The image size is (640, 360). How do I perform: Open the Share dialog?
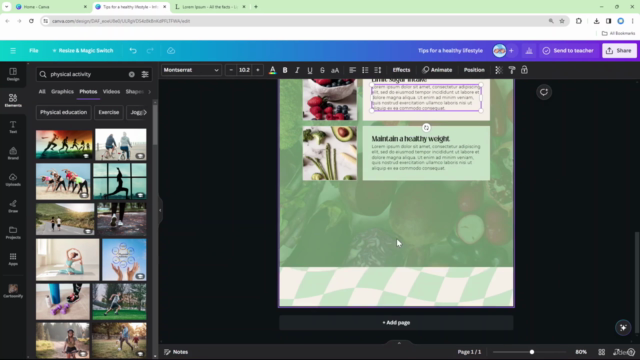619,51
